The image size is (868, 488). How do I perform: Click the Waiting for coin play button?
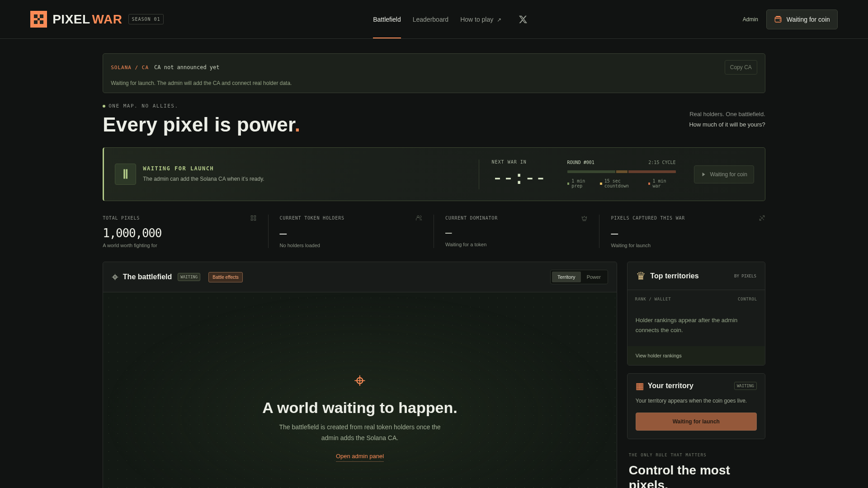coord(724,174)
